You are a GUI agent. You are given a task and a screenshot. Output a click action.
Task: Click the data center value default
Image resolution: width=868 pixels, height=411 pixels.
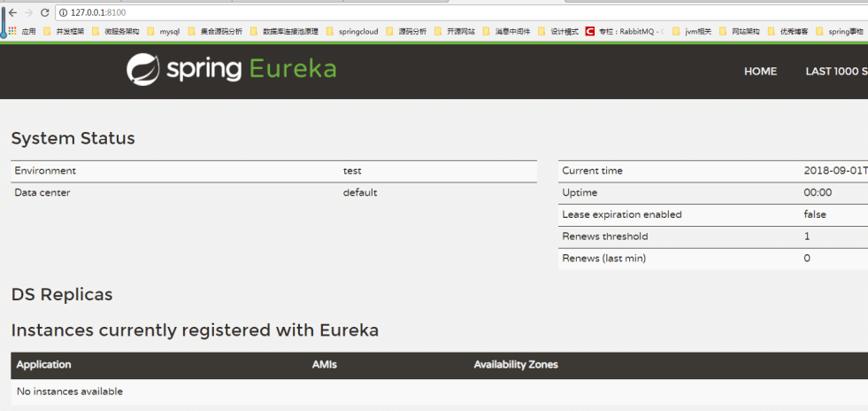pyautogui.click(x=360, y=193)
